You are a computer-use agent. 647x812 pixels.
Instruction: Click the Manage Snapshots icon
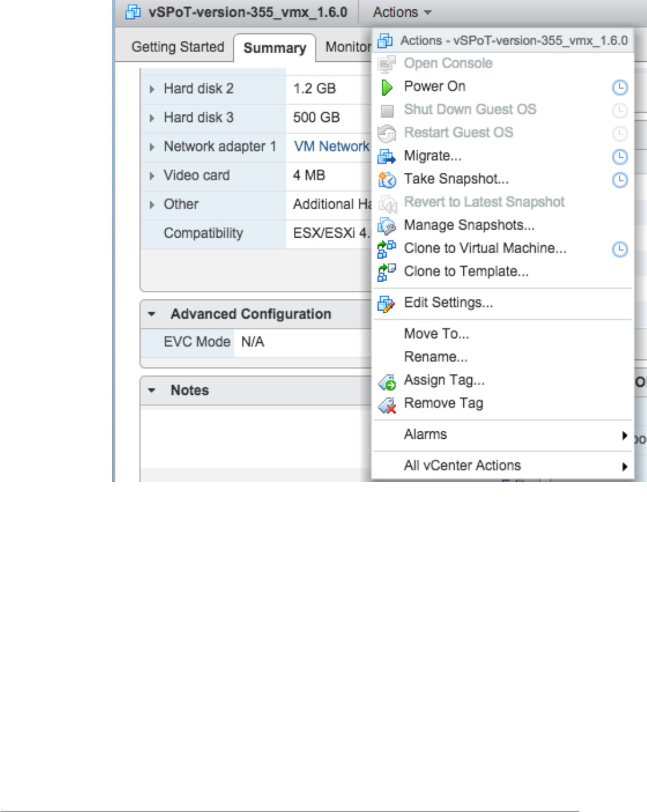387,226
